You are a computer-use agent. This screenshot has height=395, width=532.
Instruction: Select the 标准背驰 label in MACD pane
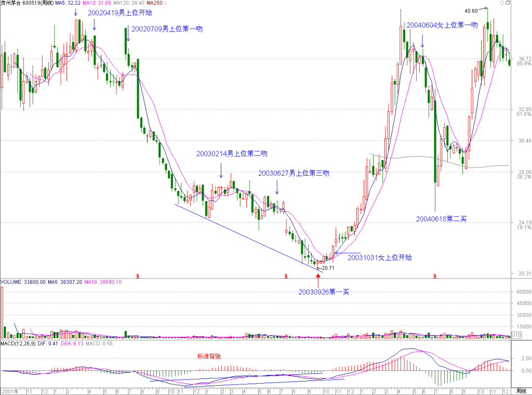[209, 356]
